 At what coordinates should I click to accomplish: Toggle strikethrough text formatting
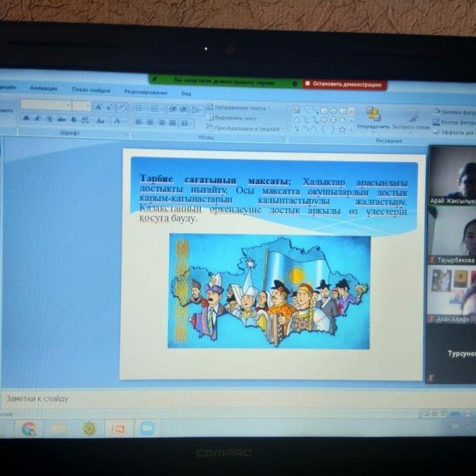[x=62, y=119]
